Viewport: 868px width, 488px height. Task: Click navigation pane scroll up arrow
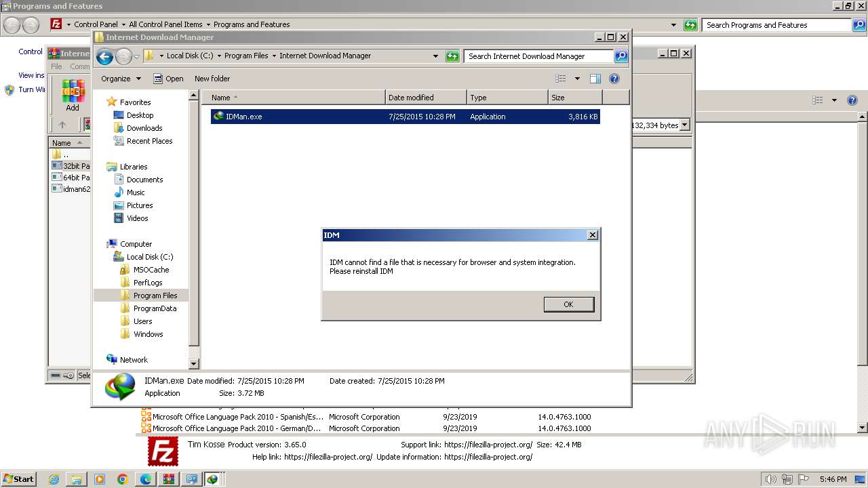point(193,96)
